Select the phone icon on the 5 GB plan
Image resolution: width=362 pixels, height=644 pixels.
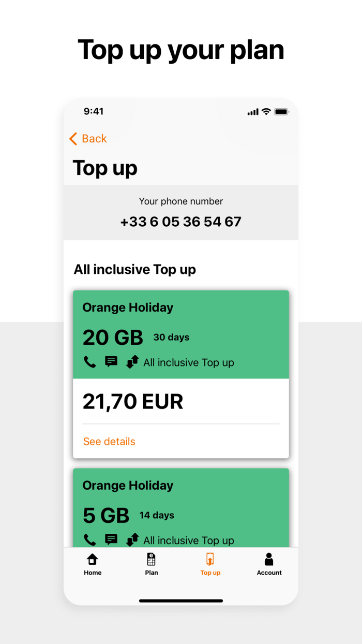click(x=90, y=540)
